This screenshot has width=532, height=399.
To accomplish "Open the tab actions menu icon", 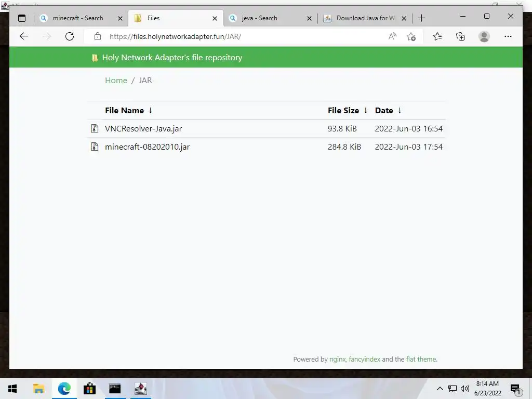I will [x=22, y=18].
